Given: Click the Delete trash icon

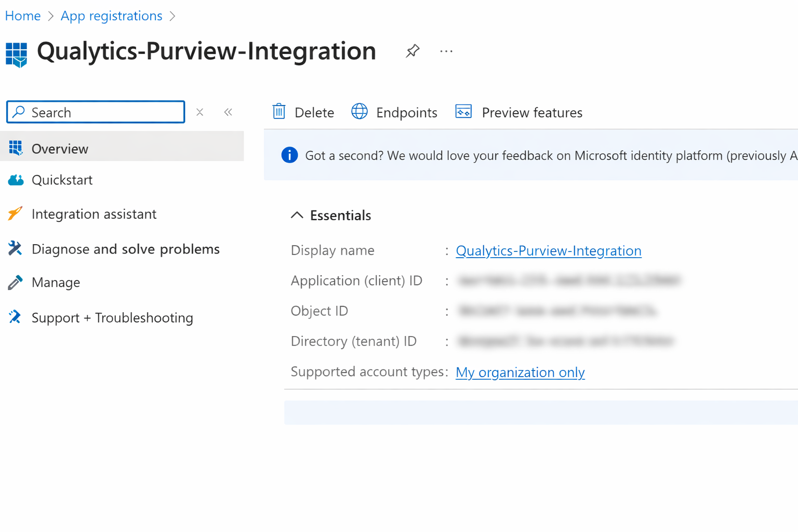Looking at the screenshot, I should click(279, 112).
